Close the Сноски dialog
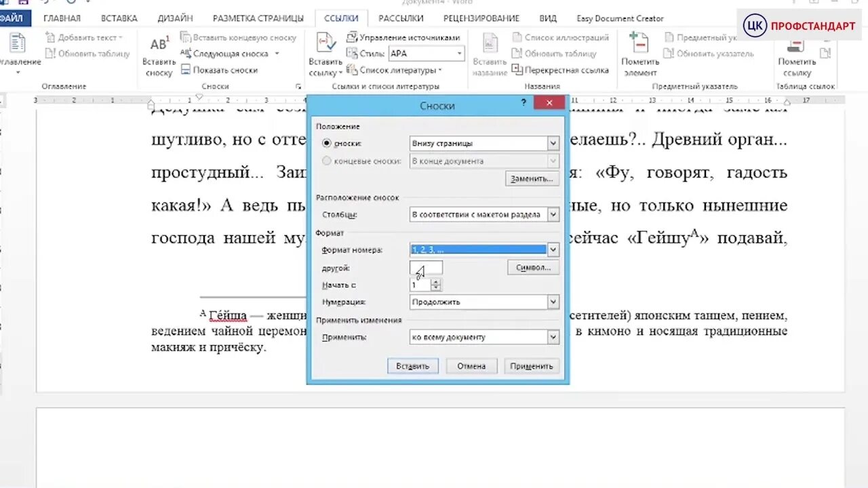868x488 pixels. [549, 103]
